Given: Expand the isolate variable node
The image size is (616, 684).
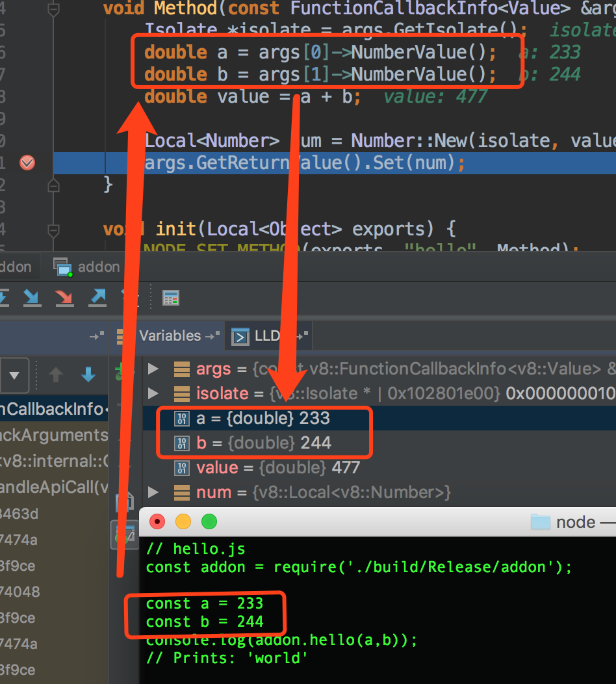Looking at the screenshot, I should (153, 393).
